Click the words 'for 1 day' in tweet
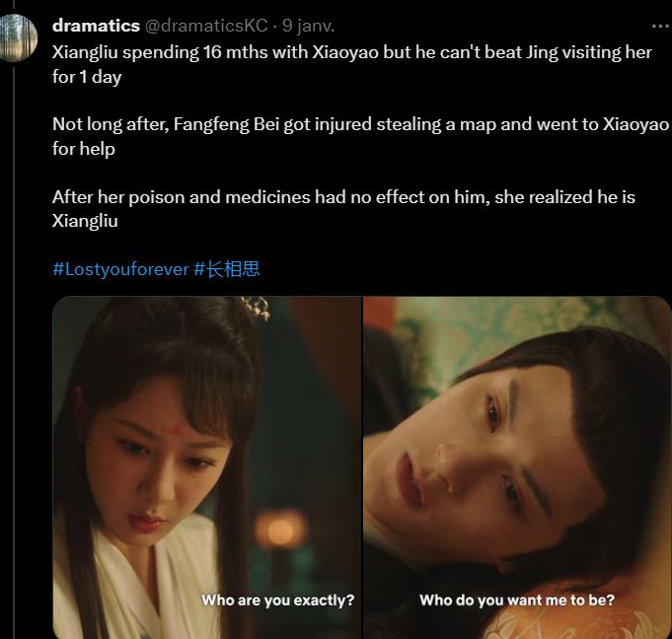672x639 pixels. [x=87, y=77]
